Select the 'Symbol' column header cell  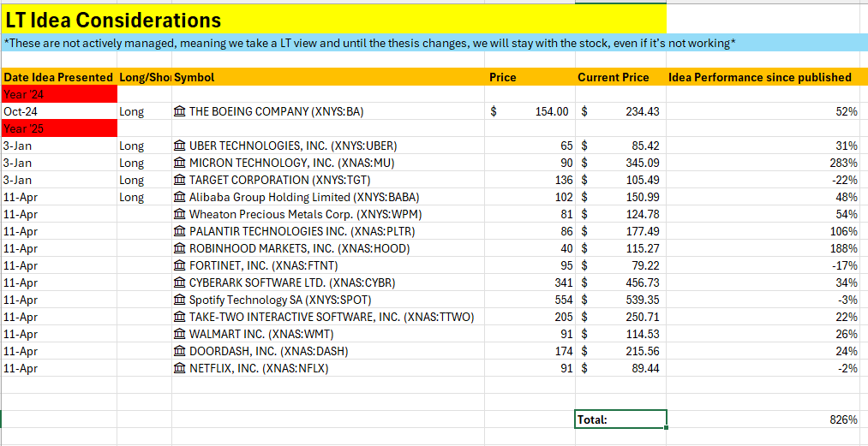click(328, 77)
